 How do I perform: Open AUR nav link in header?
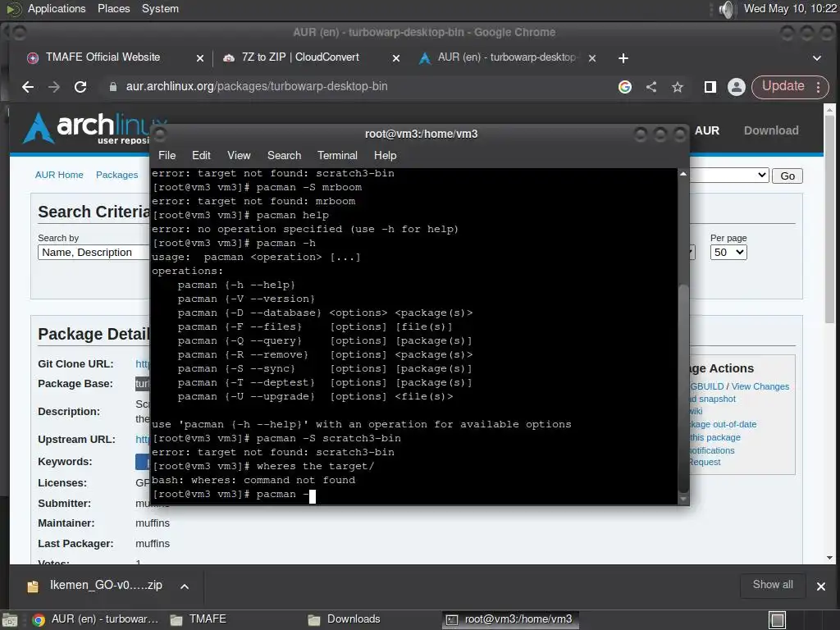(706, 130)
